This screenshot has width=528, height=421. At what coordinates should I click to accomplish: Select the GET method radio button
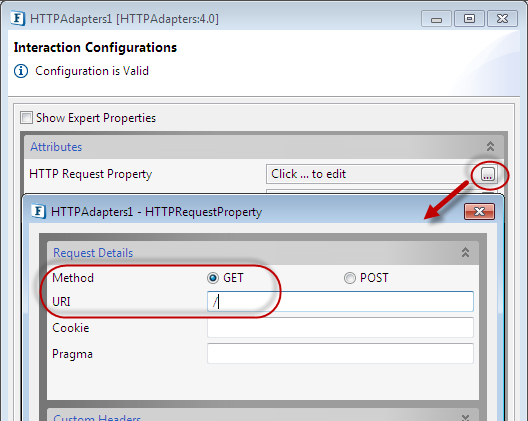[x=213, y=278]
